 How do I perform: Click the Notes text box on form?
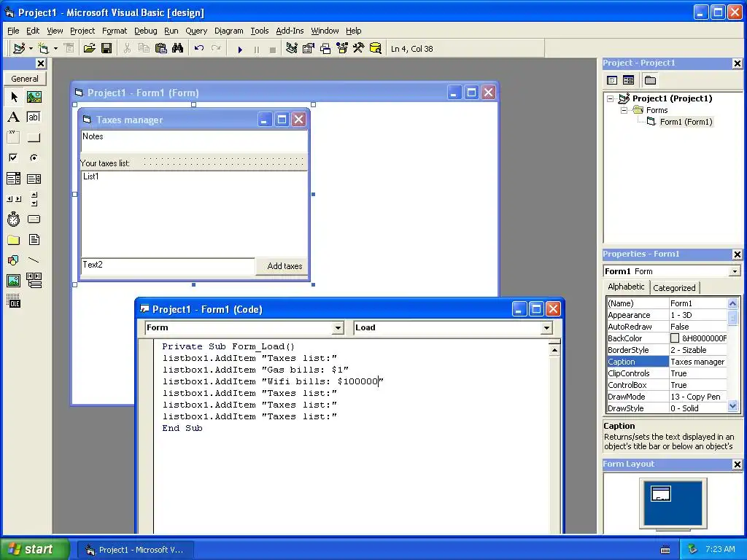point(194,141)
